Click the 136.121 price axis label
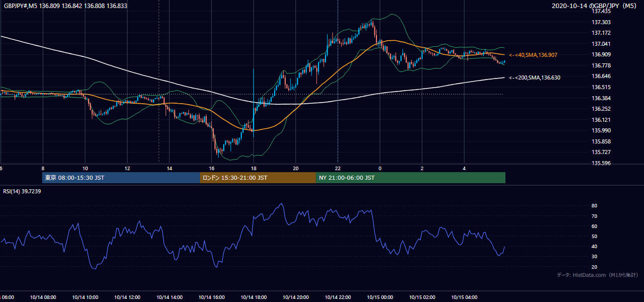 (x=601, y=120)
